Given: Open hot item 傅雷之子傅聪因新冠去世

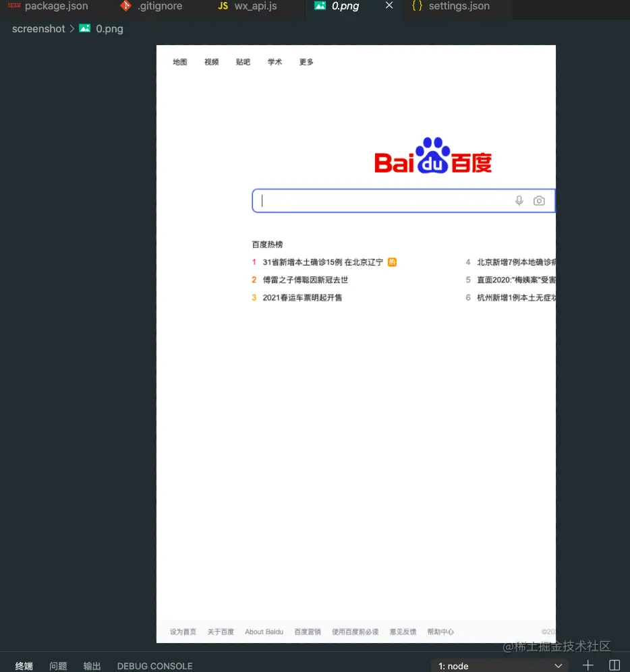Looking at the screenshot, I should [306, 280].
